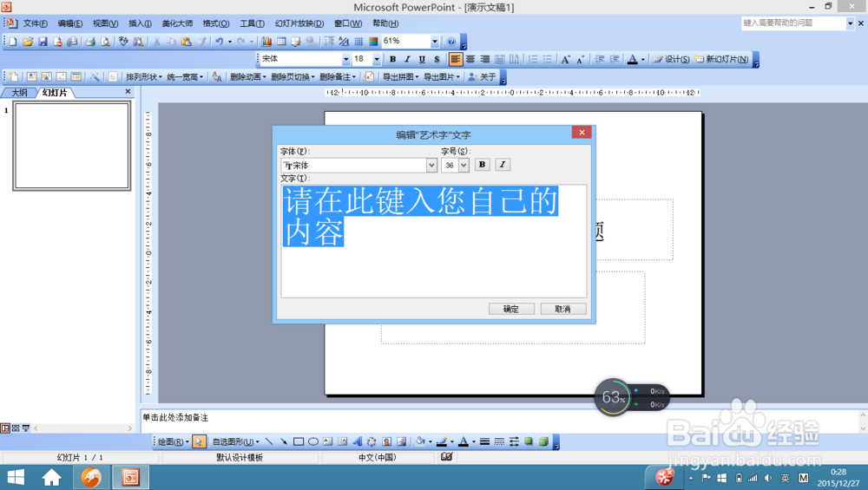This screenshot has width=868, height=490.
Task: Insert clip art from drawing toolbar
Action: [386, 441]
